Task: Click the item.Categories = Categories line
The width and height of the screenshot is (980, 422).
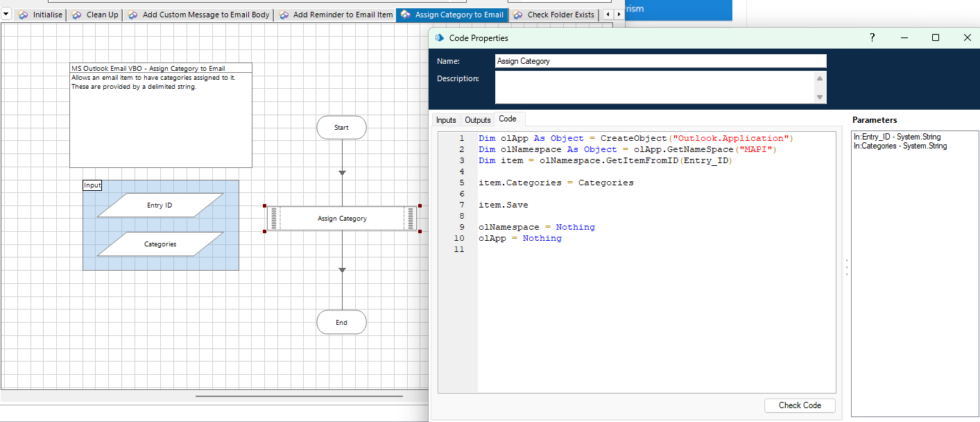Action: [x=556, y=183]
